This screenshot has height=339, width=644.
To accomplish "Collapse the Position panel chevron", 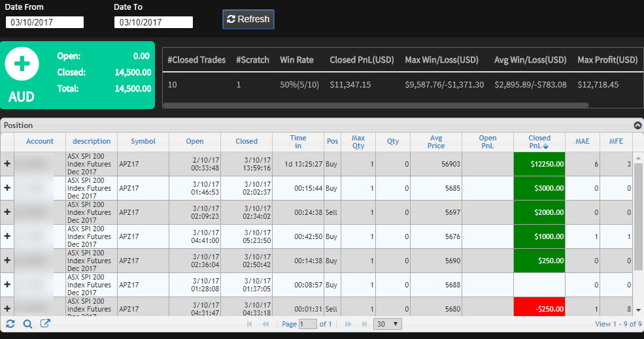I will pyautogui.click(x=637, y=125).
